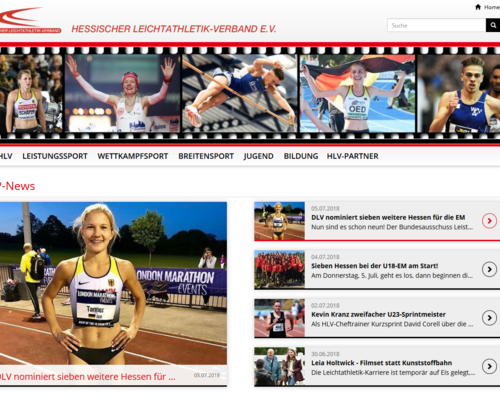Click the Home house icon

point(478,7)
